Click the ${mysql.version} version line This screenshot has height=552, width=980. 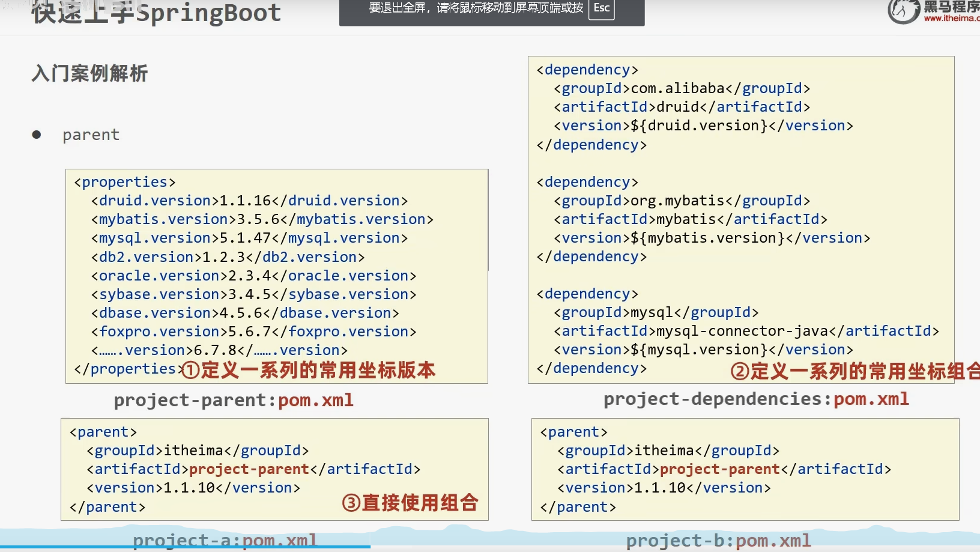click(704, 350)
